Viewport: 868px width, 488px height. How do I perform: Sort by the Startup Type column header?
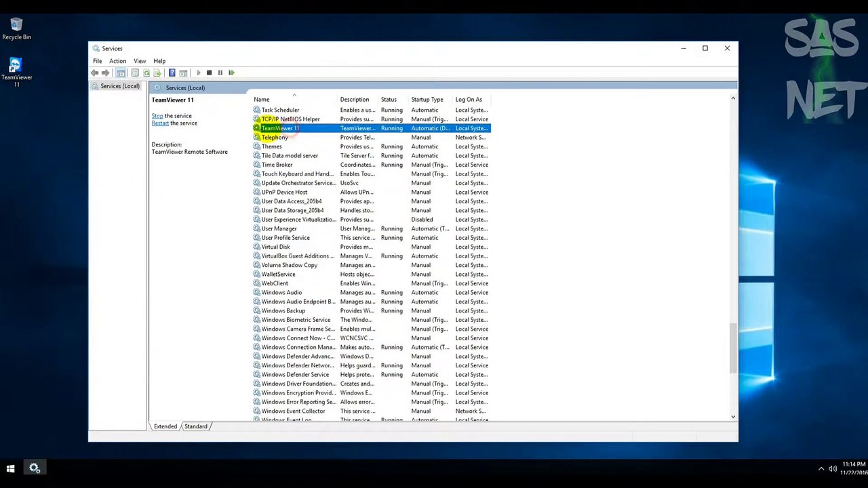(x=431, y=100)
